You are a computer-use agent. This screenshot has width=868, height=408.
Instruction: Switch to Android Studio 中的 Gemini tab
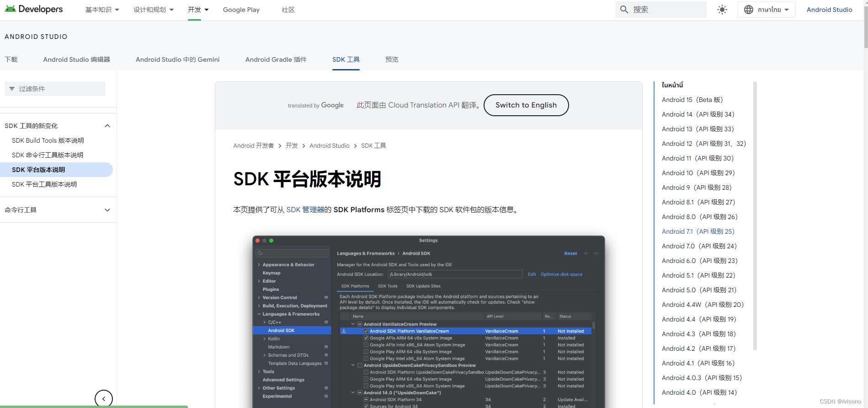click(x=178, y=59)
